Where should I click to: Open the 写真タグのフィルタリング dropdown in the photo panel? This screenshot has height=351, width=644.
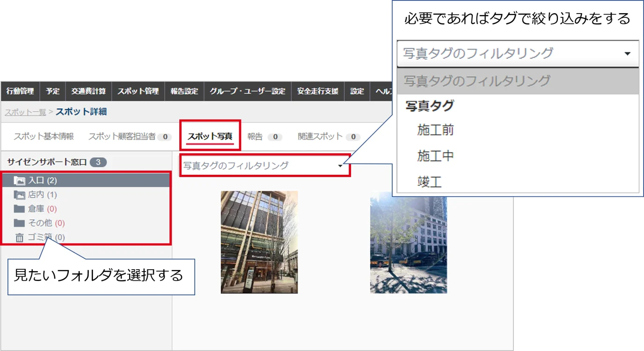[x=264, y=165]
